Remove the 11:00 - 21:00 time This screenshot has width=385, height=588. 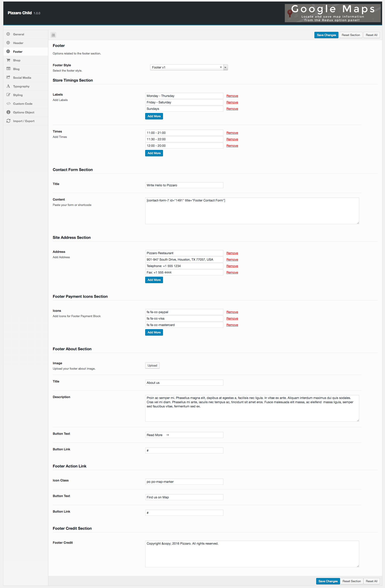232,133
